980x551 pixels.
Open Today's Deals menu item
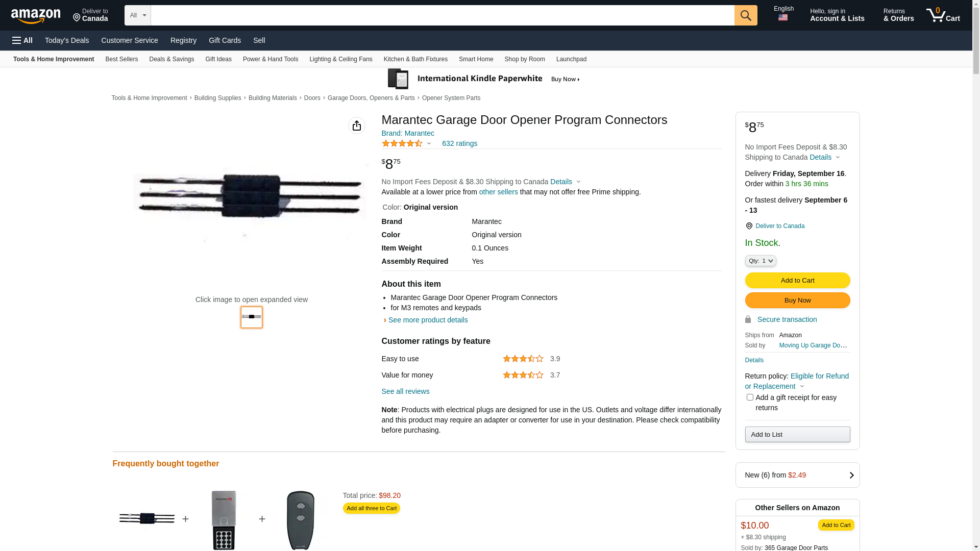pyautogui.click(x=67, y=40)
